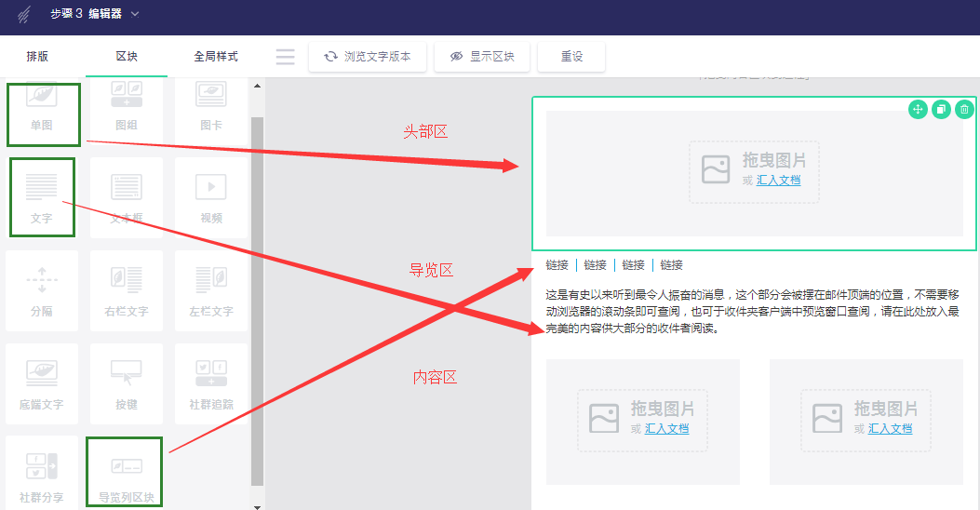This screenshot has width=980, height=510.
Task: Click the 重设 reset button
Action: tap(571, 57)
